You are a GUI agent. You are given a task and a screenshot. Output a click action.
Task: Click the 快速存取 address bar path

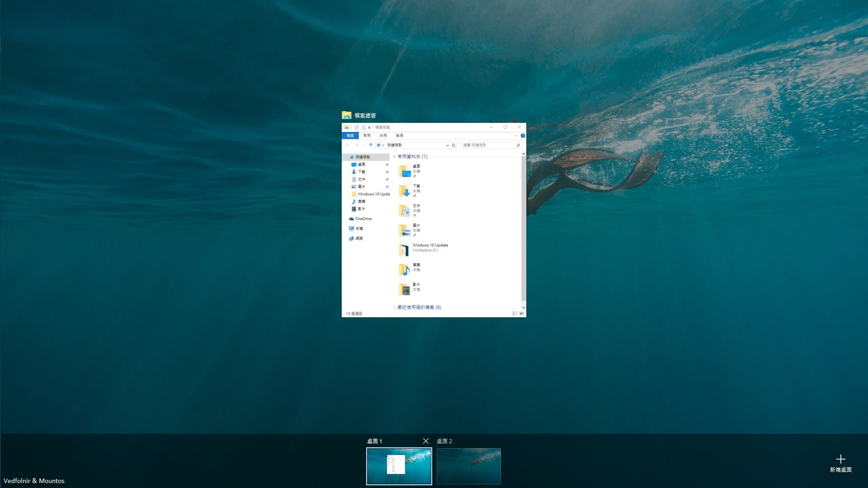click(395, 145)
